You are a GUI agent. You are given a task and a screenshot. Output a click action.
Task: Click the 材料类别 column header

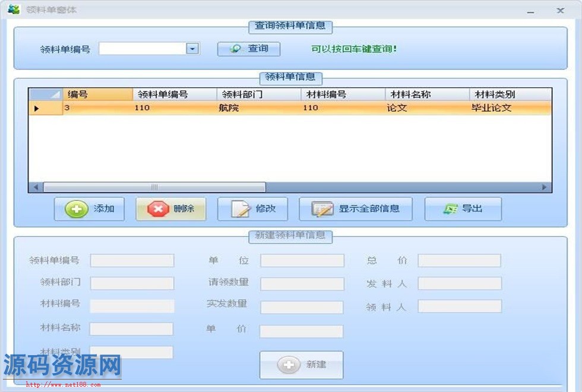click(x=510, y=94)
